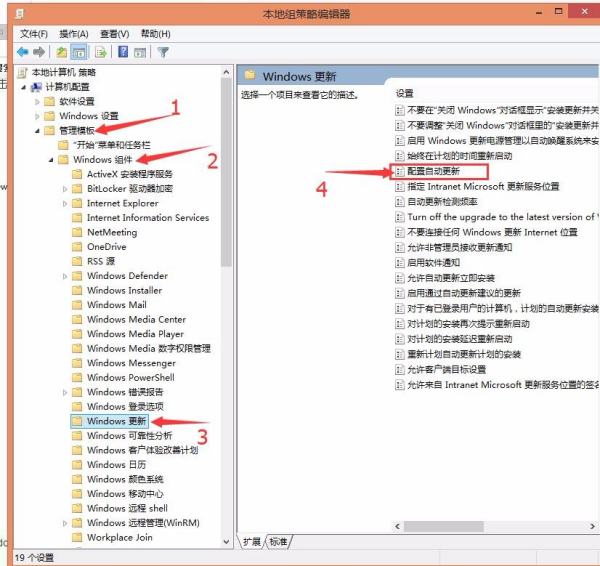Click the Up one level folder icon
The image size is (600, 566).
(62, 52)
